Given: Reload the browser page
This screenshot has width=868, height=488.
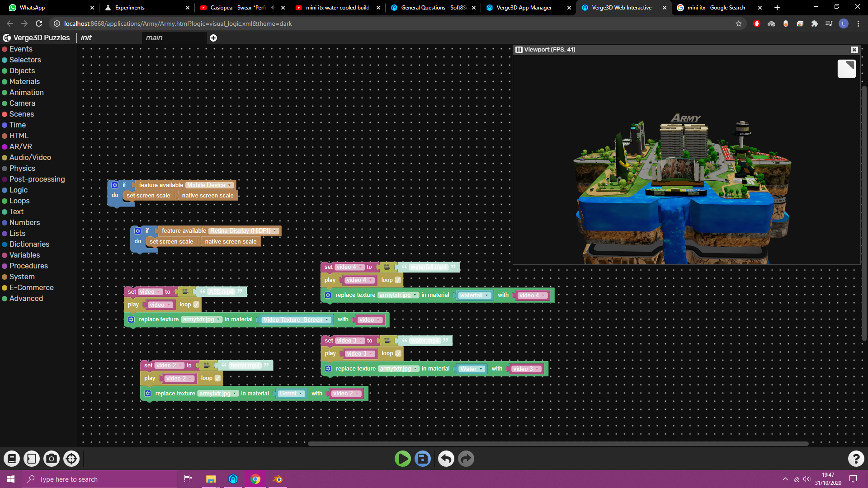Looking at the screenshot, I should 39,23.
